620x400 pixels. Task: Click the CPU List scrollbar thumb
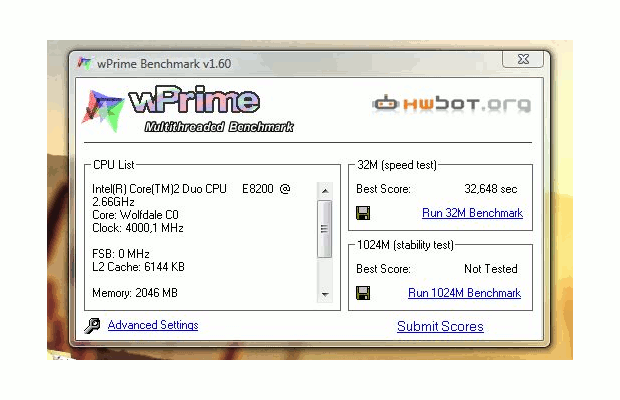(325, 229)
